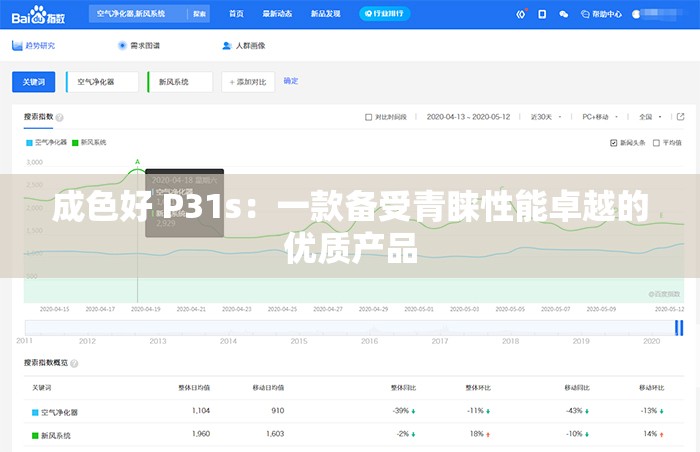The image size is (700, 452).
Task: Switch to 需求图谱 tab
Action: [138, 46]
